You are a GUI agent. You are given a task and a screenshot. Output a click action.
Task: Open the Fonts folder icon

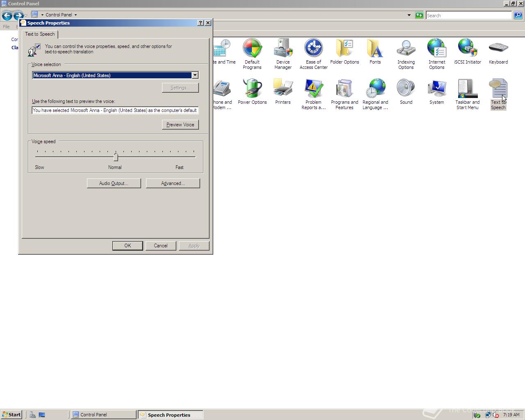point(375,51)
